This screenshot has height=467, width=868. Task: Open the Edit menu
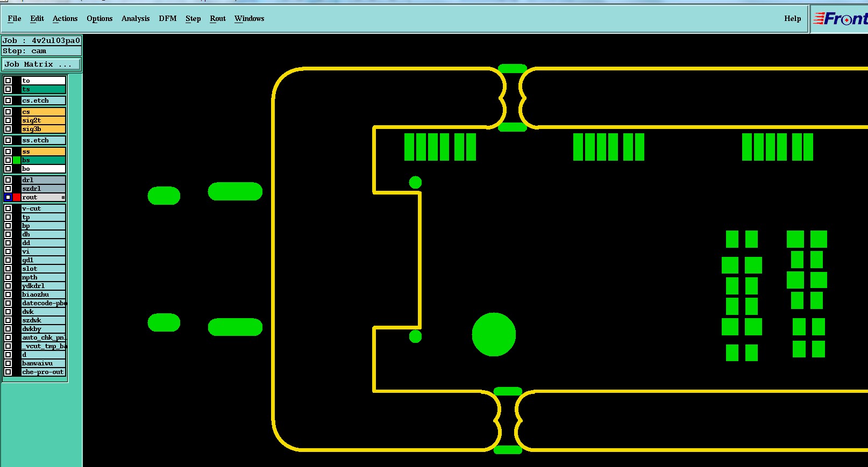(37, 18)
